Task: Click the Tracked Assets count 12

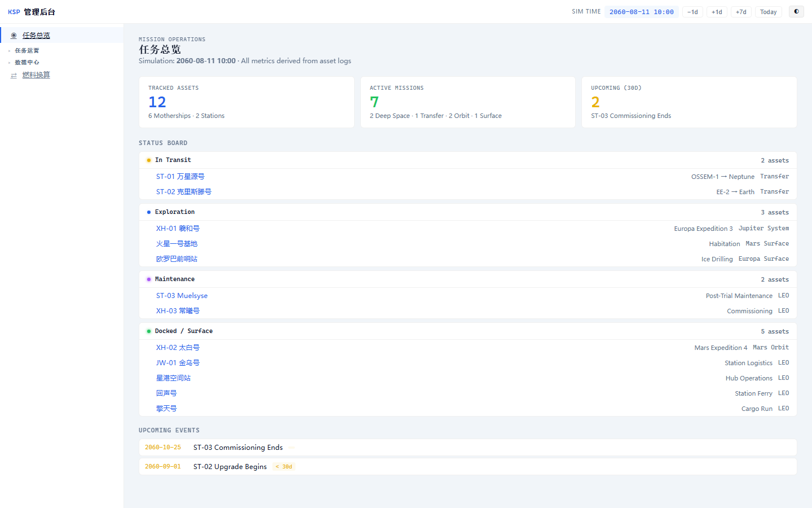Action: pos(157,102)
